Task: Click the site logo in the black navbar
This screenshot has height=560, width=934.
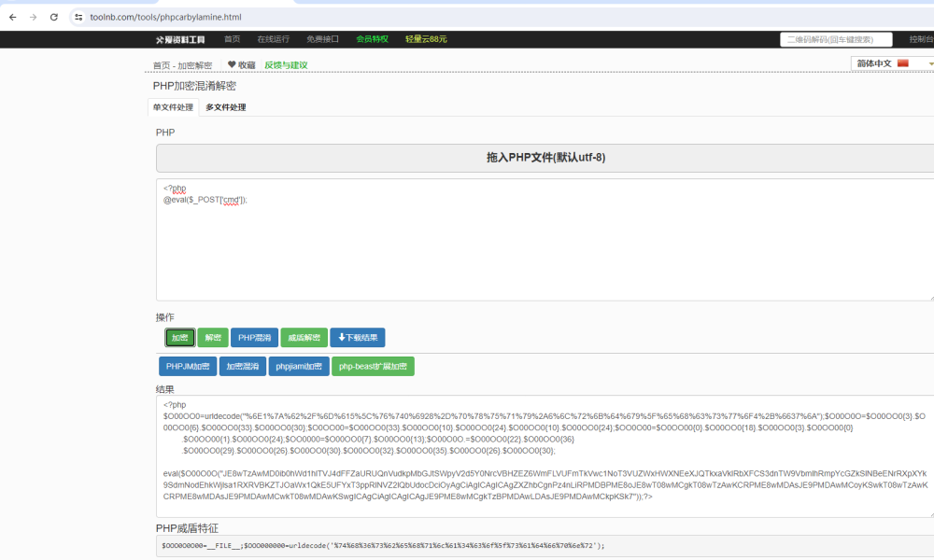Action: point(180,40)
